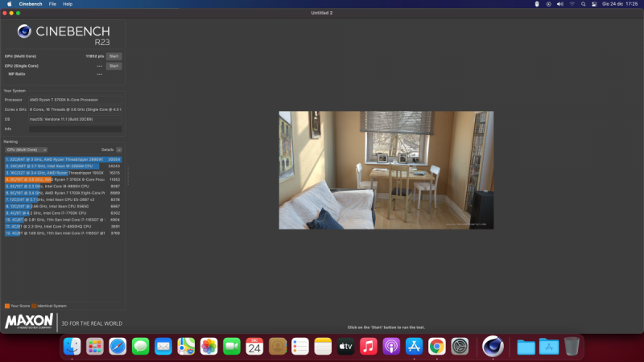
Task: Open Safari from the dock
Action: point(118,347)
